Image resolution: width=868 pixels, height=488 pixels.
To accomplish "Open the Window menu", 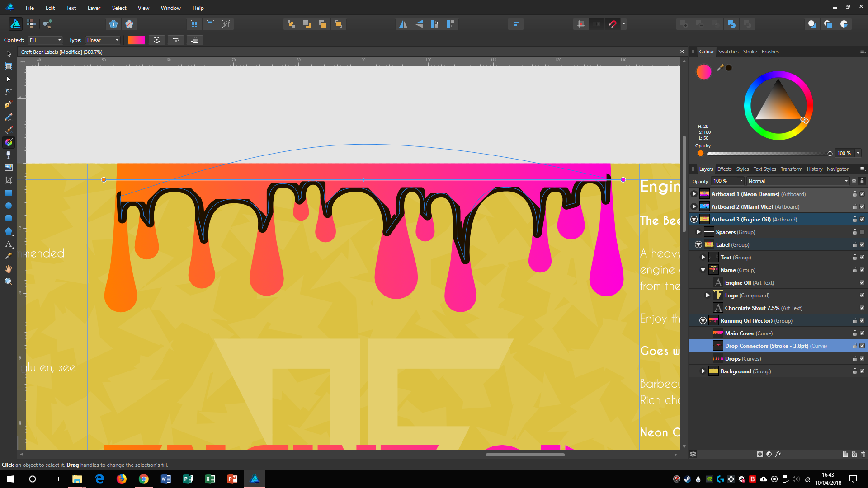I will tap(170, 8).
